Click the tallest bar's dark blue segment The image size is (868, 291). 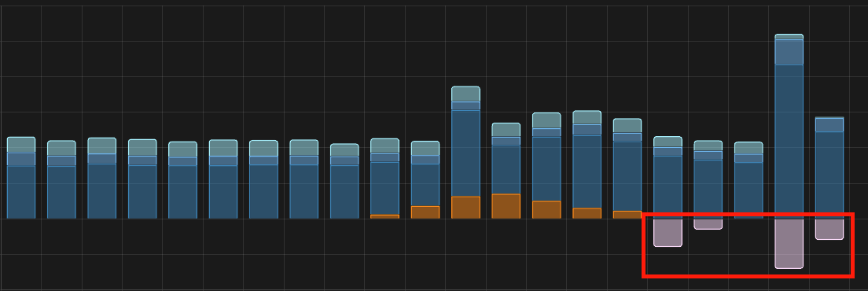tap(789, 142)
